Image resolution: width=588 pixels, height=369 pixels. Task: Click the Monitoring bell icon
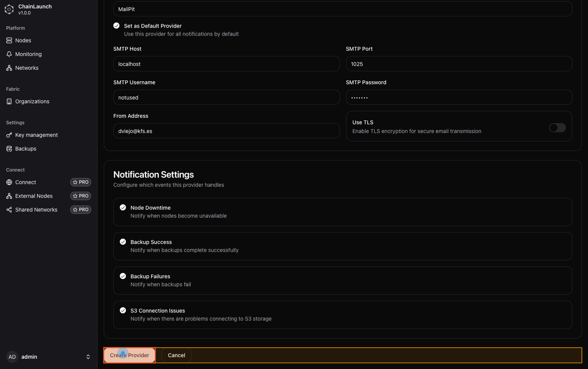tap(9, 54)
